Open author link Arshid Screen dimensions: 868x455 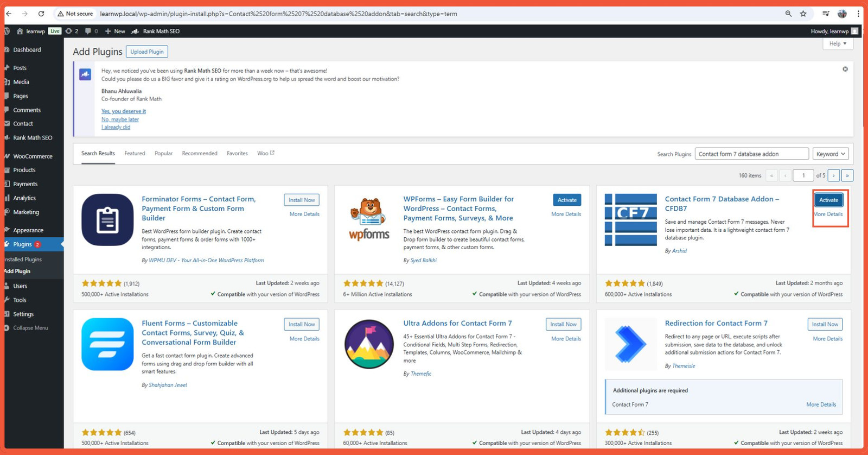tap(679, 251)
